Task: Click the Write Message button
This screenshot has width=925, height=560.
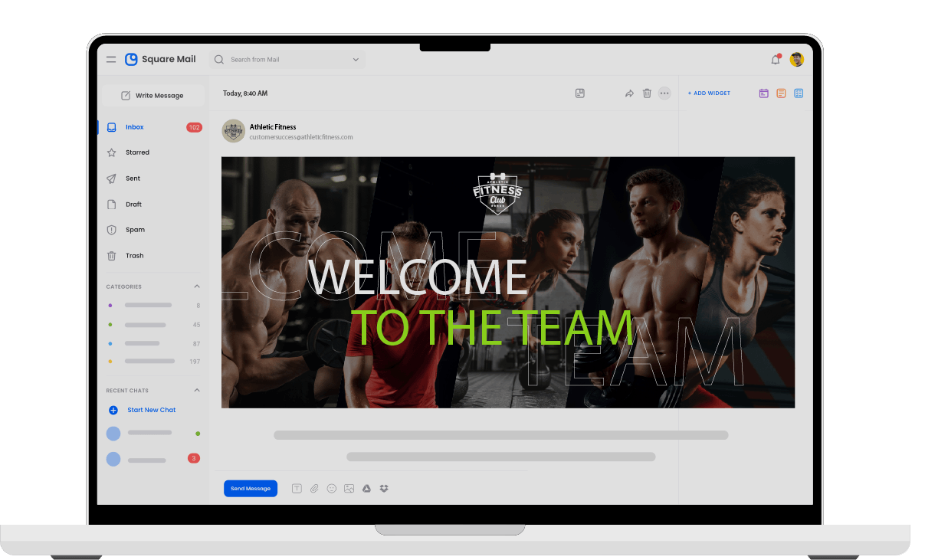Action: tap(153, 96)
